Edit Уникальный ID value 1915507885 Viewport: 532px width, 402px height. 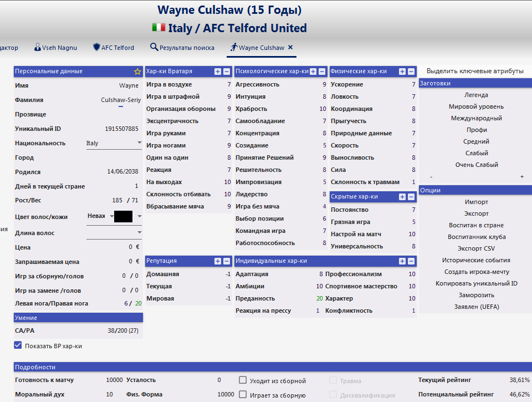point(121,129)
